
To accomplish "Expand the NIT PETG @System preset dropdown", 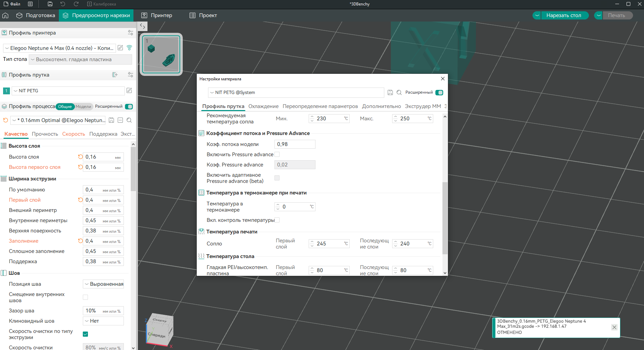I will tap(296, 93).
